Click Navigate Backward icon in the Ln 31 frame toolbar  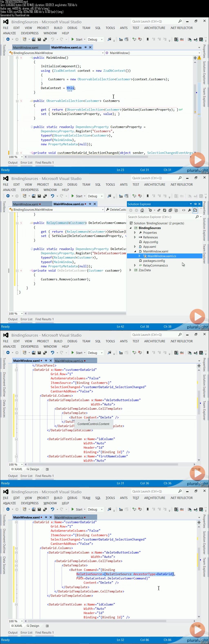8,353
